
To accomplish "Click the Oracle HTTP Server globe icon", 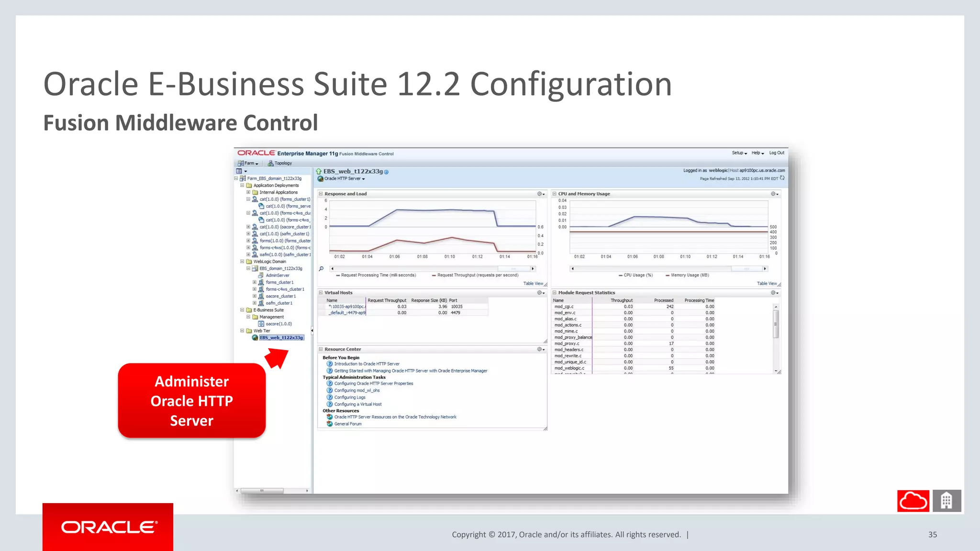I will (x=321, y=179).
